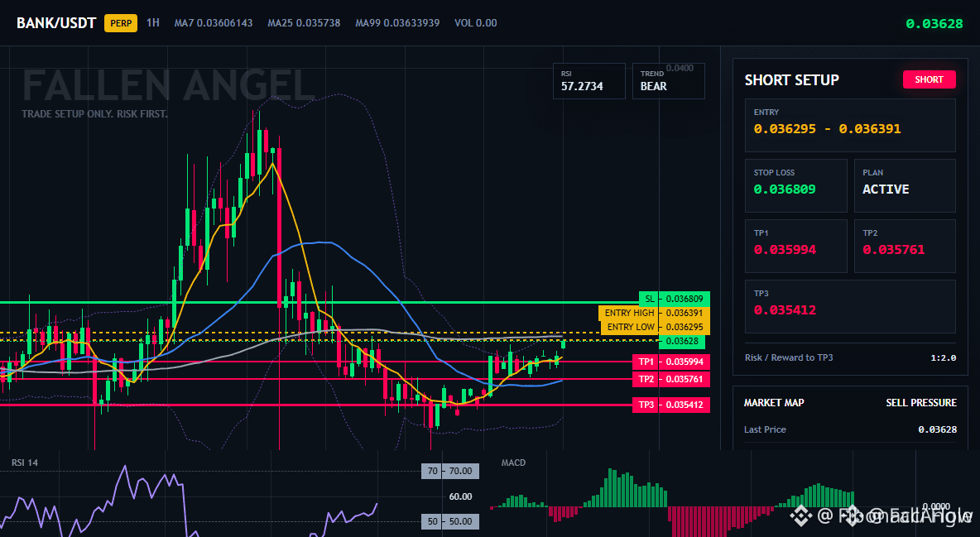Click the RSI 70 level marker
The width and height of the screenshot is (980, 537).
450,471
